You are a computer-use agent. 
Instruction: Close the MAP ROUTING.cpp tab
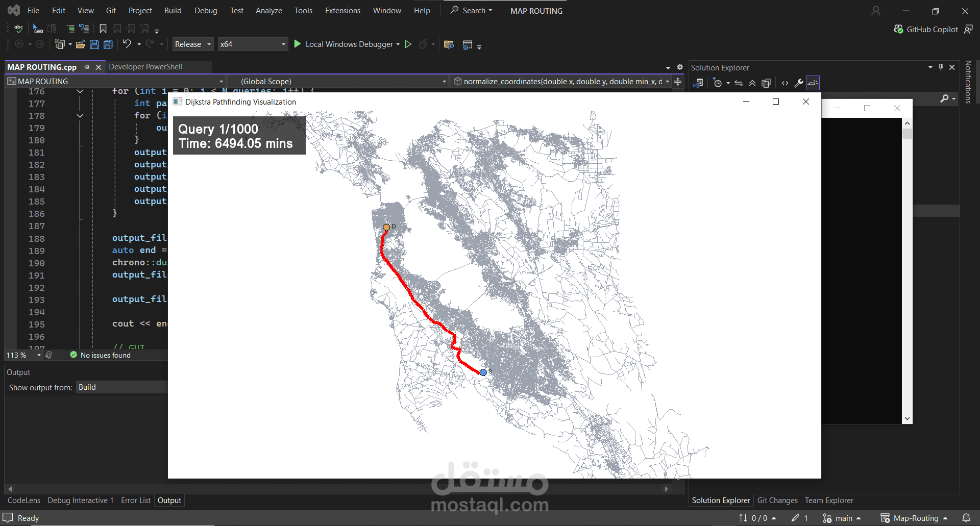click(x=99, y=67)
